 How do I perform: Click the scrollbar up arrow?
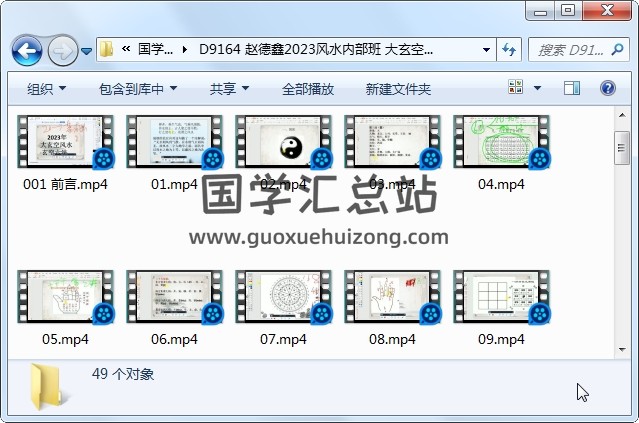(622, 115)
